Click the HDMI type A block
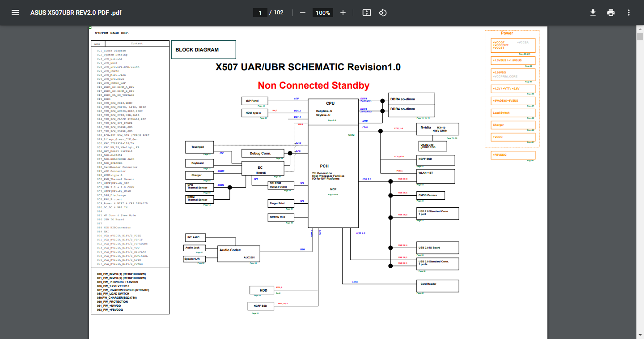Viewport: 644px width, 339px height. (x=255, y=113)
